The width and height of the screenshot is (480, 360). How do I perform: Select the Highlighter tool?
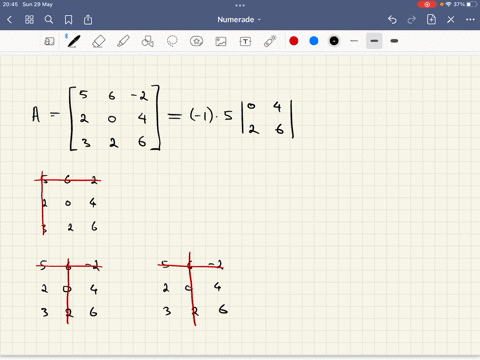[x=123, y=41]
